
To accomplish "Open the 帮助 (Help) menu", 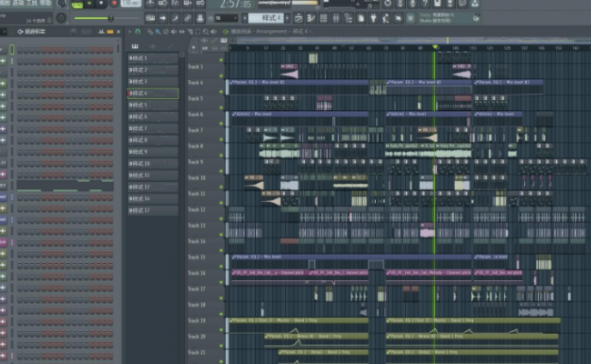I will coord(45,2).
